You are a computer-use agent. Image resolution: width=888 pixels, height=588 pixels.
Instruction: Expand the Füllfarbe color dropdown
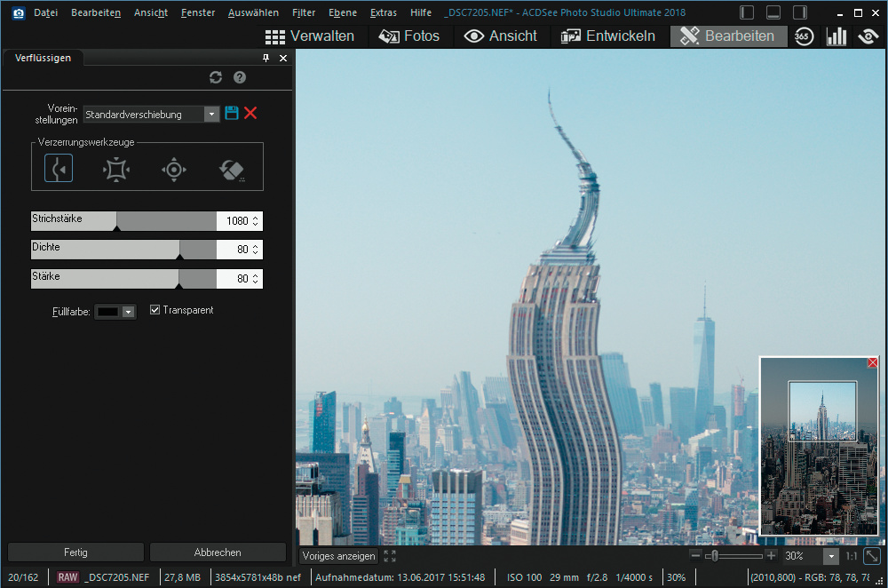128,312
